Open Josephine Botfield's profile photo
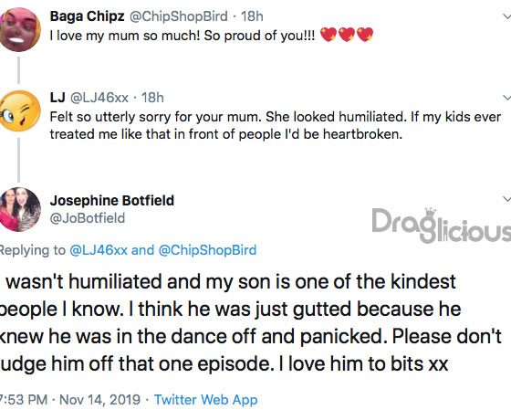The image size is (511, 420). pos(19,209)
